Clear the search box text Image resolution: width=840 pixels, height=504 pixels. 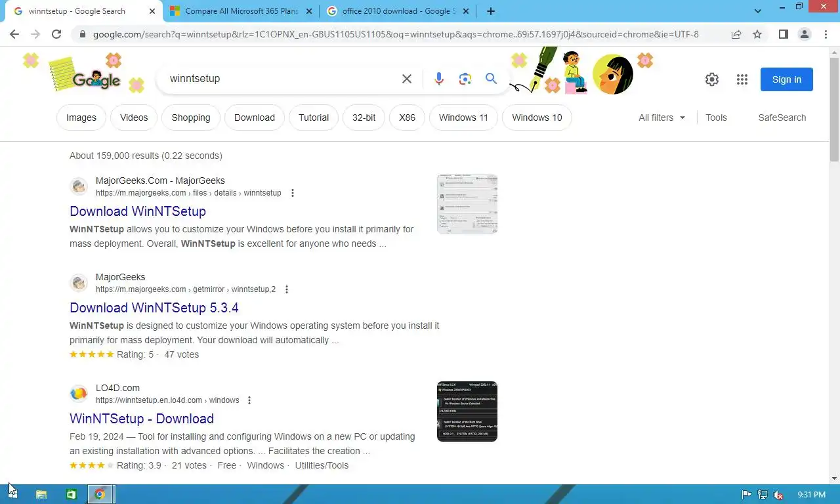pyautogui.click(x=407, y=79)
